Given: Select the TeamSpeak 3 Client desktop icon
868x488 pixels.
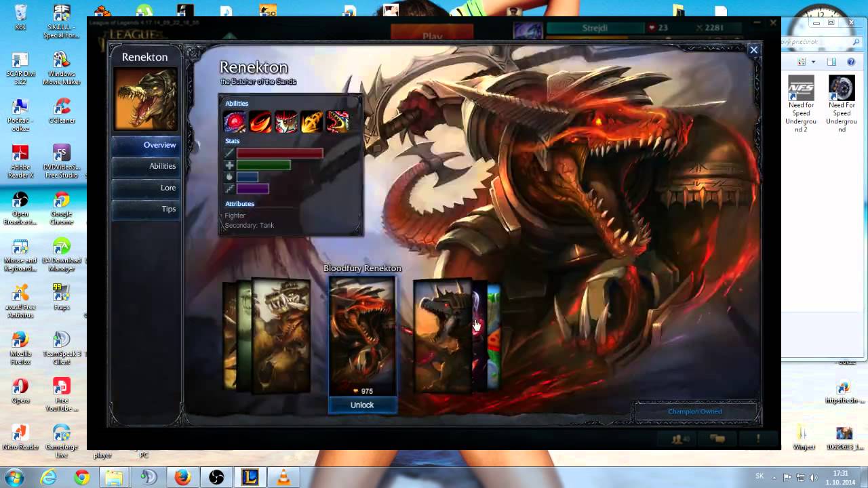Looking at the screenshot, I should point(62,348).
